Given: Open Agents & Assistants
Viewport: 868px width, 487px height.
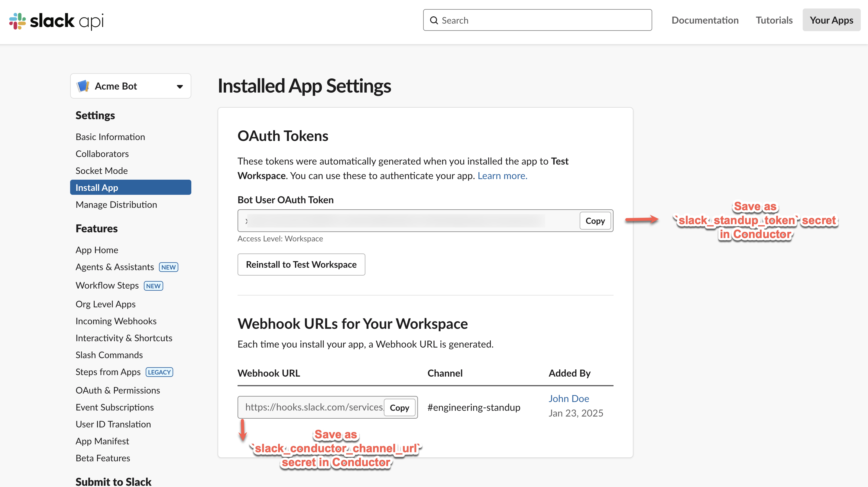Looking at the screenshot, I should 115,267.
